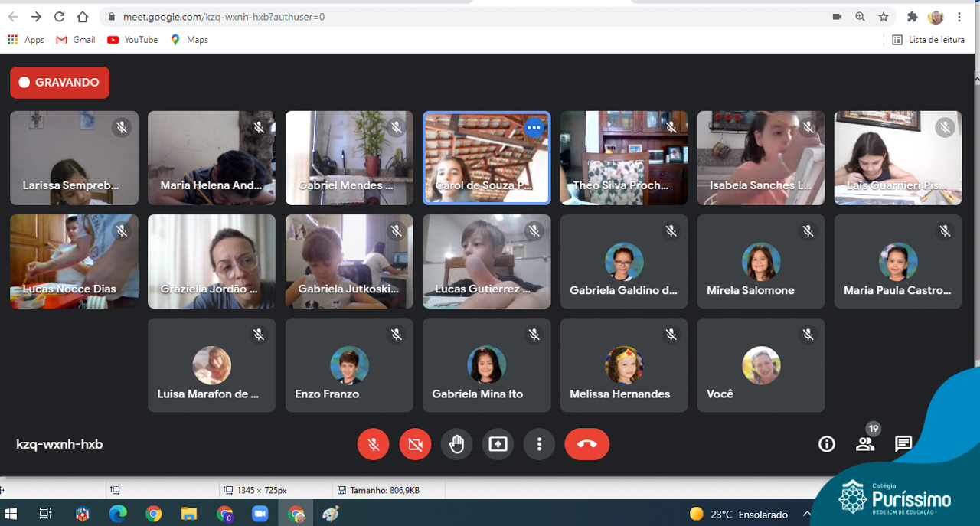
Task: Open more options three-dot menu
Action: pyautogui.click(x=540, y=444)
